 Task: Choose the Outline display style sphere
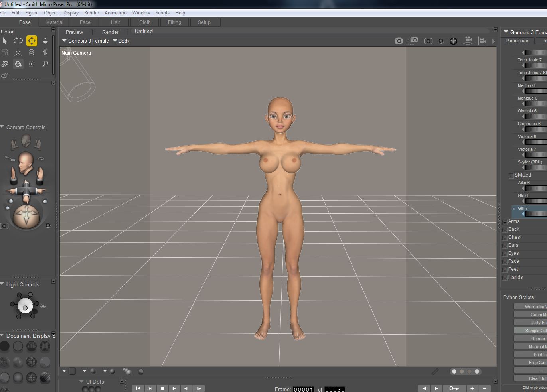(18, 346)
